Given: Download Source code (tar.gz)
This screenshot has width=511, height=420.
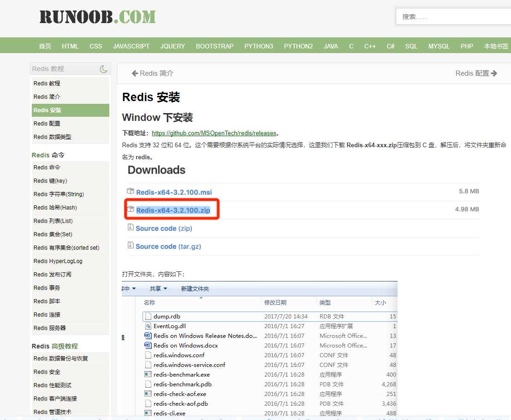Looking at the screenshot, I should point(168,246).
